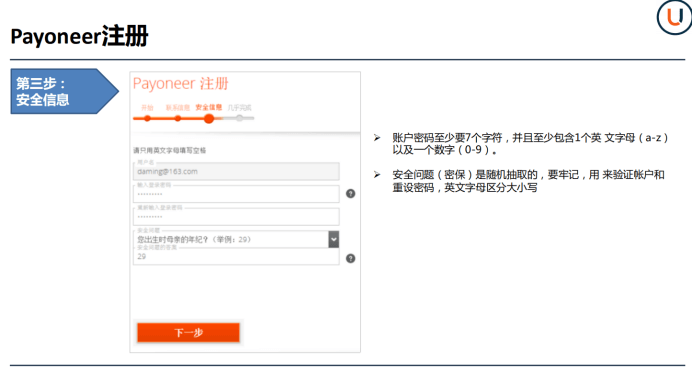Image resolution: width=693 pixels, height=371 pixels.
Task: Click the 下一步 button
Action: [x=188, y=333]
